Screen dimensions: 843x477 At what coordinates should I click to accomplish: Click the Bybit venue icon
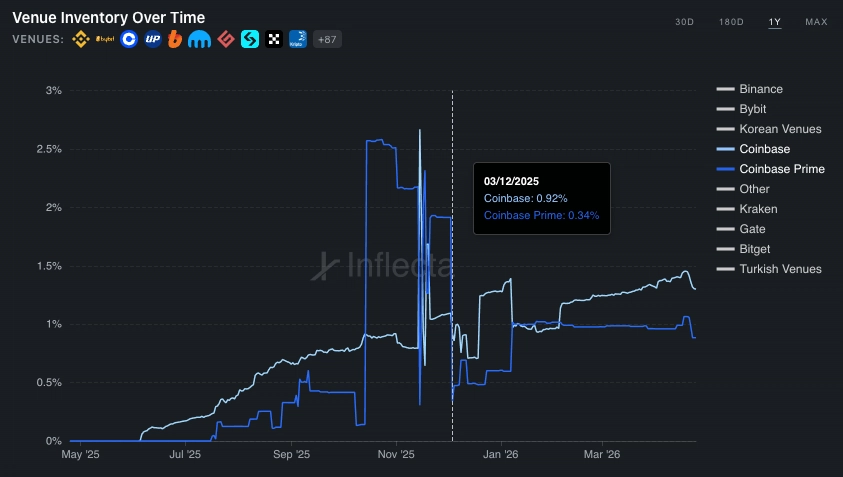click(105, 40)
